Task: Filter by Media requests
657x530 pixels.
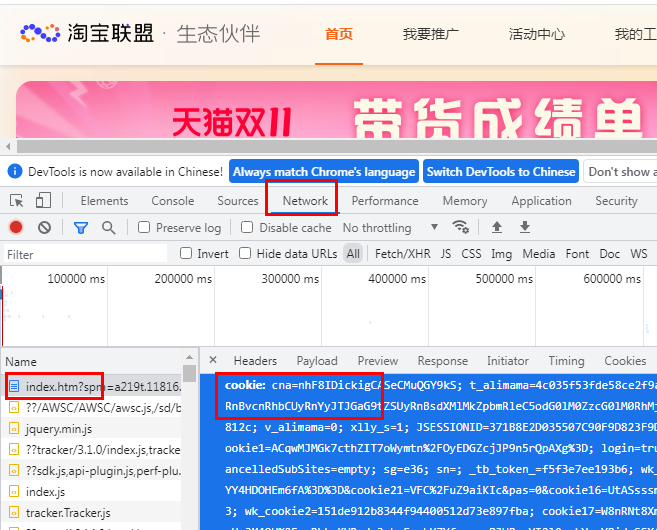Action: tap(538, 253)
